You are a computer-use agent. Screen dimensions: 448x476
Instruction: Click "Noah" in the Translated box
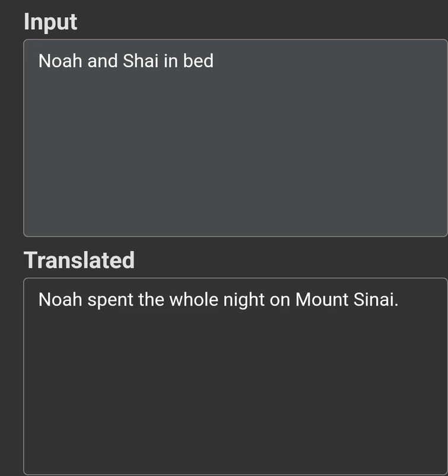[x=61, y=300]
